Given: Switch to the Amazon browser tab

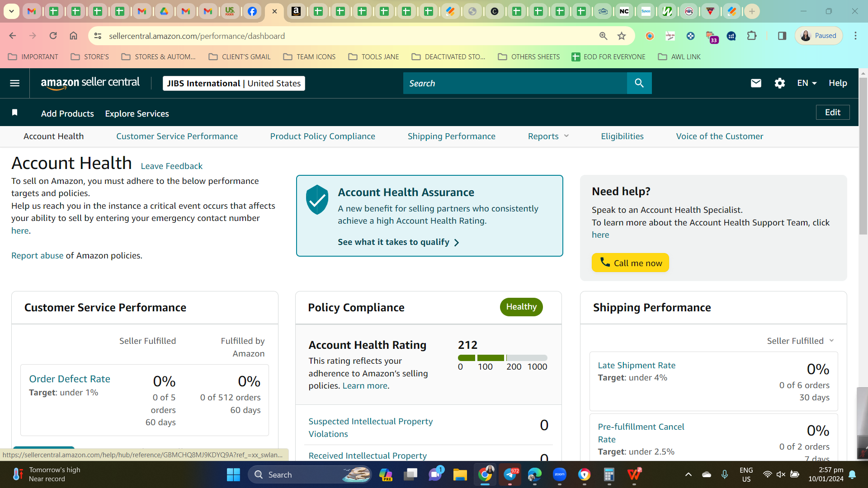Looking at the screenshot, I should (296, 11).
